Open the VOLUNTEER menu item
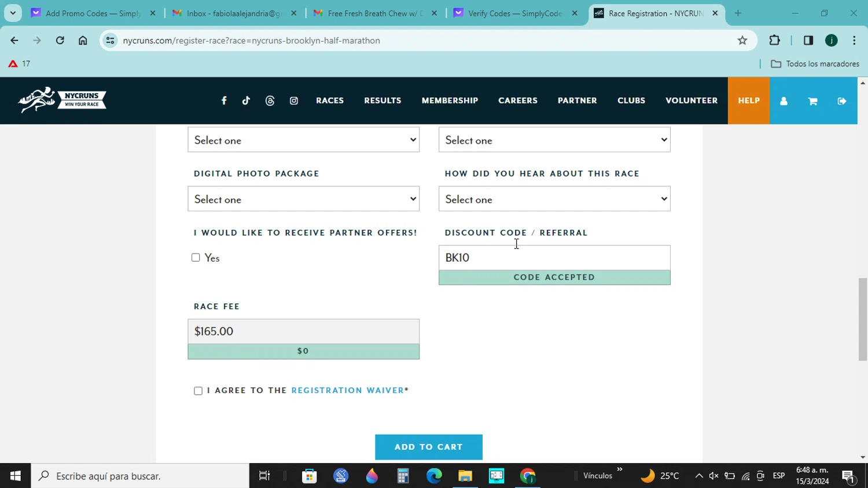Image resolution: width=868 pixels, height=488 pixels. (x=692, y=101)
